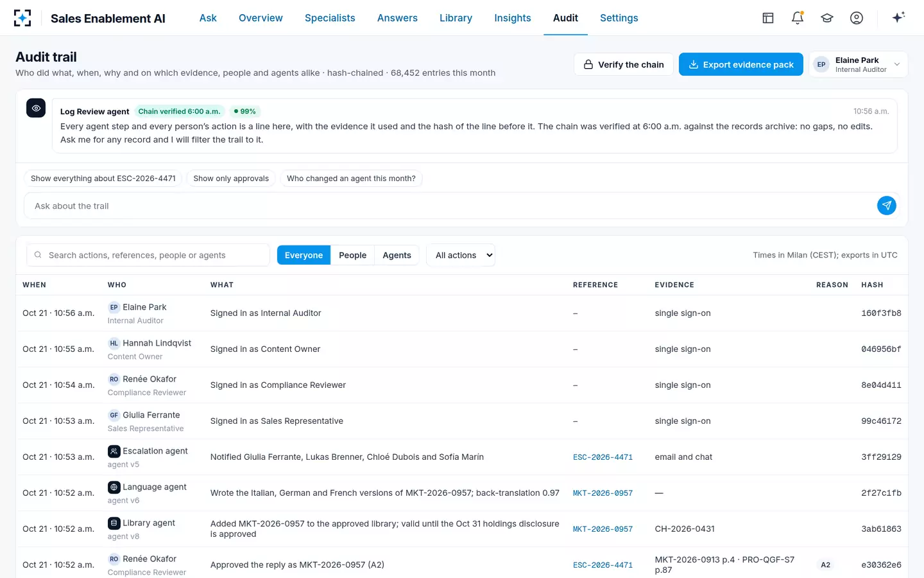Click the search magnifier icon in filter box

click(x=38, y=255)
